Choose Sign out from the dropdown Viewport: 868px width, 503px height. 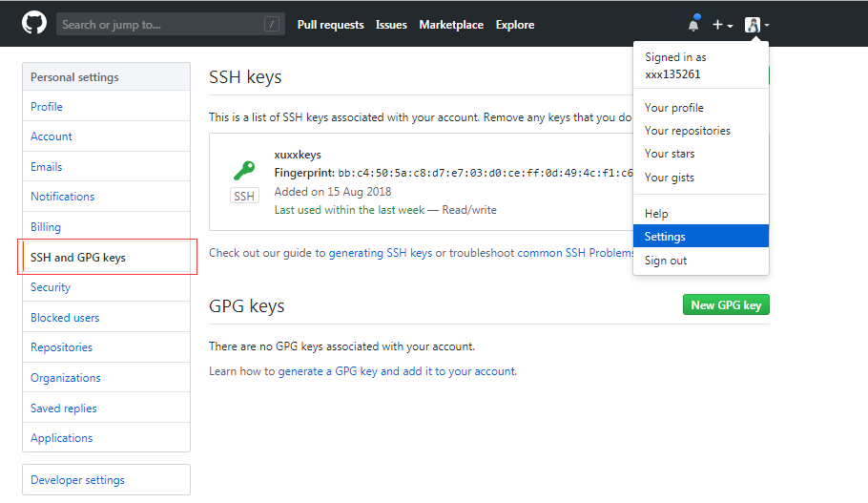point(666,261)
